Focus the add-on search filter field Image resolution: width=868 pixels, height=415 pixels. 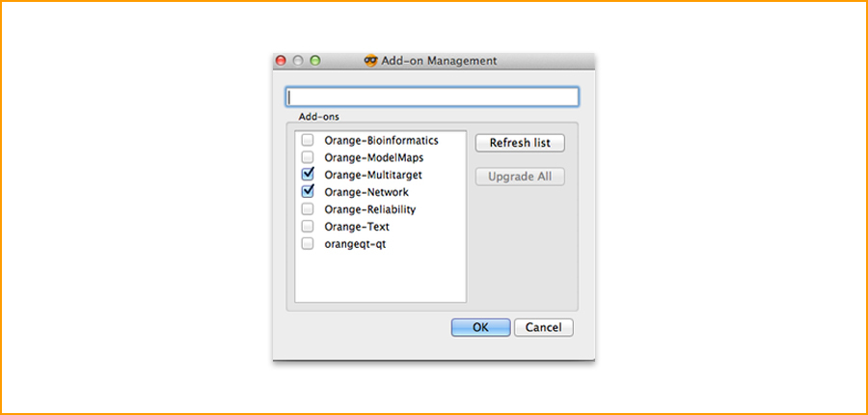coord(432,97)
